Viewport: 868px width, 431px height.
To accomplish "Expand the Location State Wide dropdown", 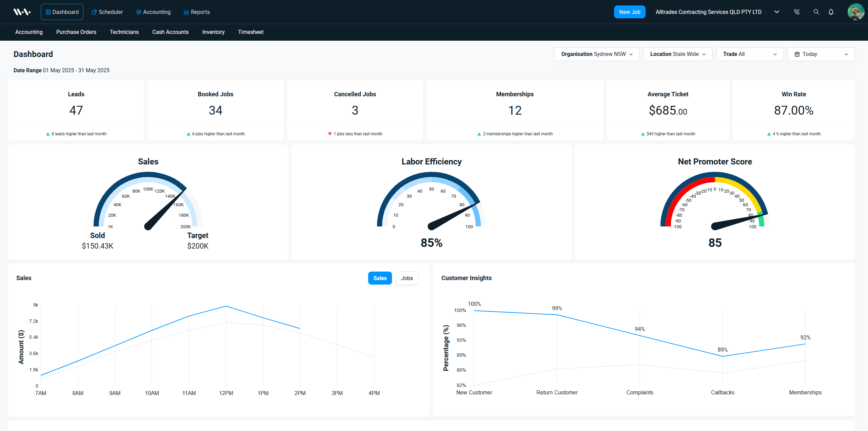I will click(677, 54).
